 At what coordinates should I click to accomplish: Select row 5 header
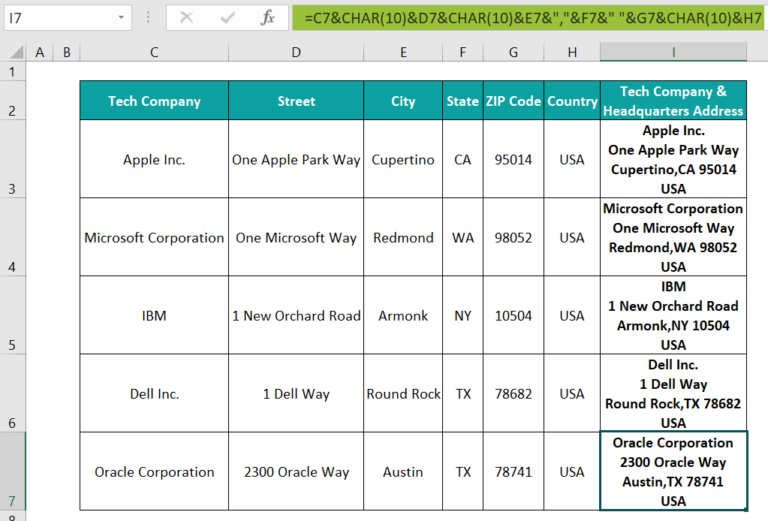pyautogui.click(x=12, y=315)
